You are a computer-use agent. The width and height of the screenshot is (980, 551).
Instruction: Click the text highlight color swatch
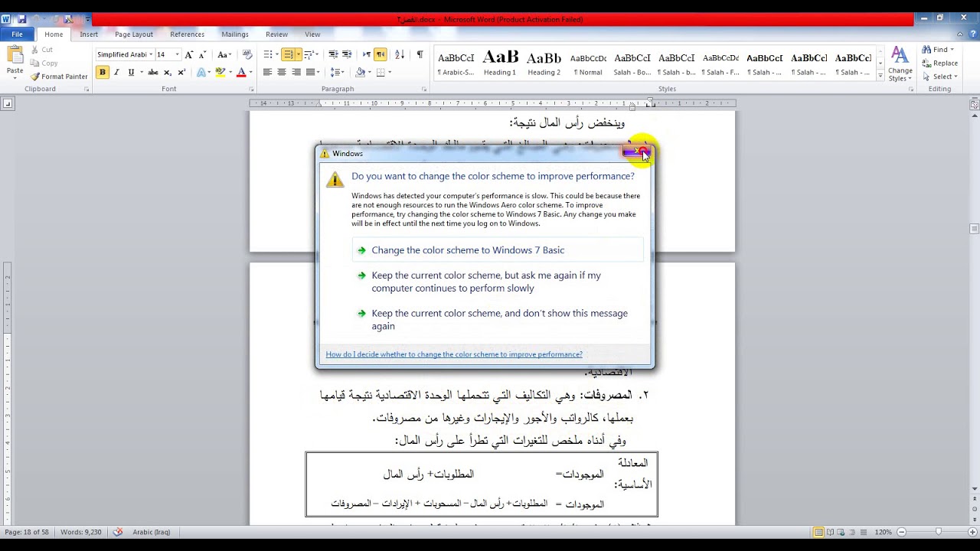pyautogui.click(x=220, y=72)
